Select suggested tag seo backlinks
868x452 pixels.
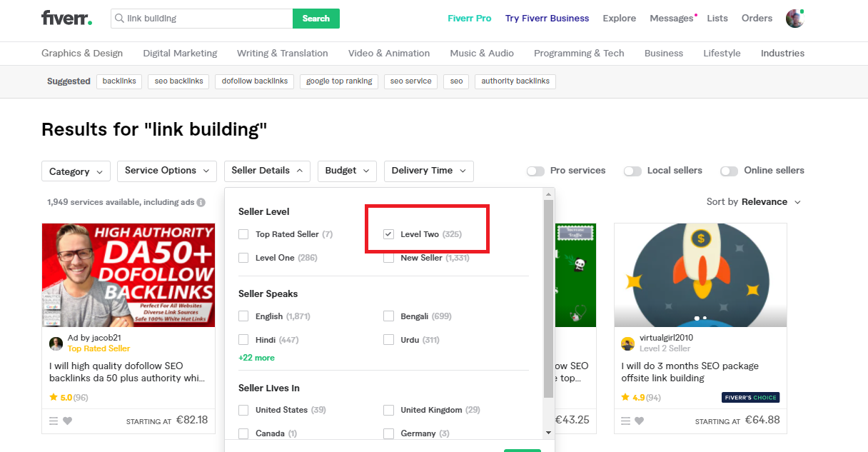179,81
